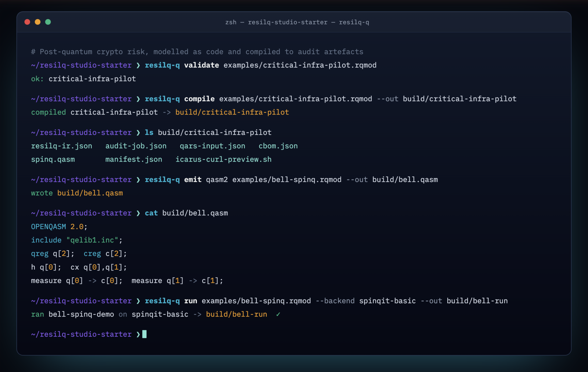Image resolution: width=588 pixels, height=372 pixels.
Task: Click 'build/bell-run' at end of run command
Action: 477,301
